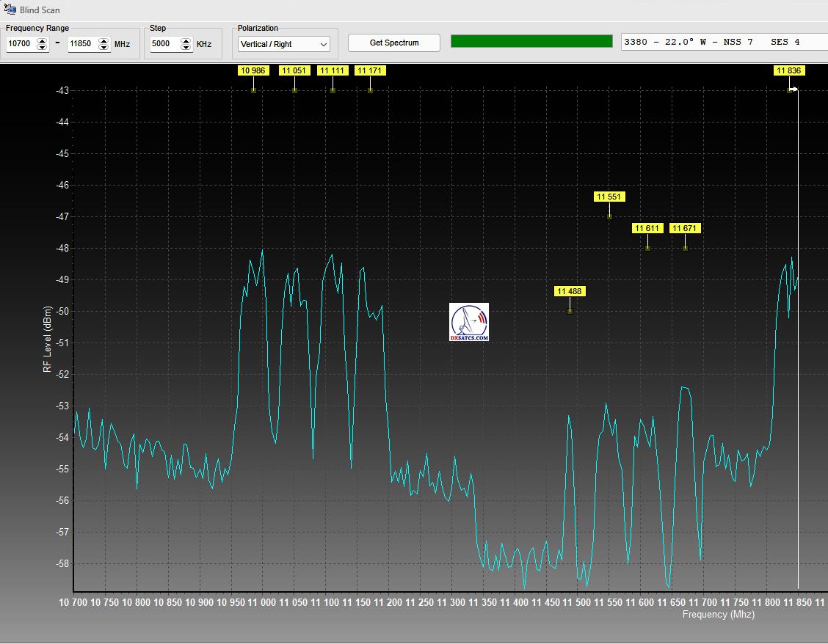Image resolution: width=828 pixels, height=644 pixels.
Task: Increase the end frequency 11850 value
Action: pos(103,40)
